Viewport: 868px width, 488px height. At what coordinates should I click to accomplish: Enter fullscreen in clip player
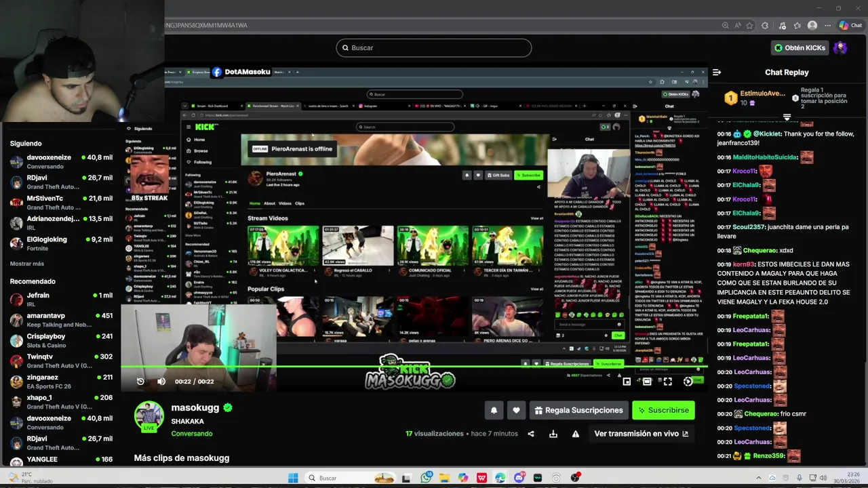[x=668, y=382]
